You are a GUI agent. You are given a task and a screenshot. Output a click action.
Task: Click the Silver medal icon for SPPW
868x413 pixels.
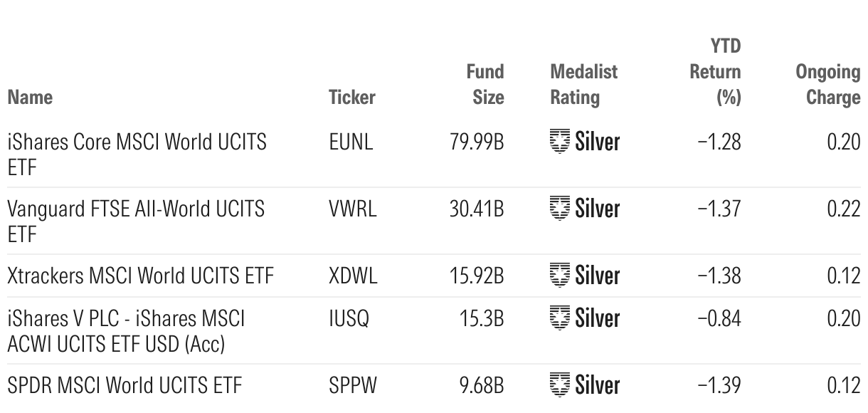pos(560,385)
